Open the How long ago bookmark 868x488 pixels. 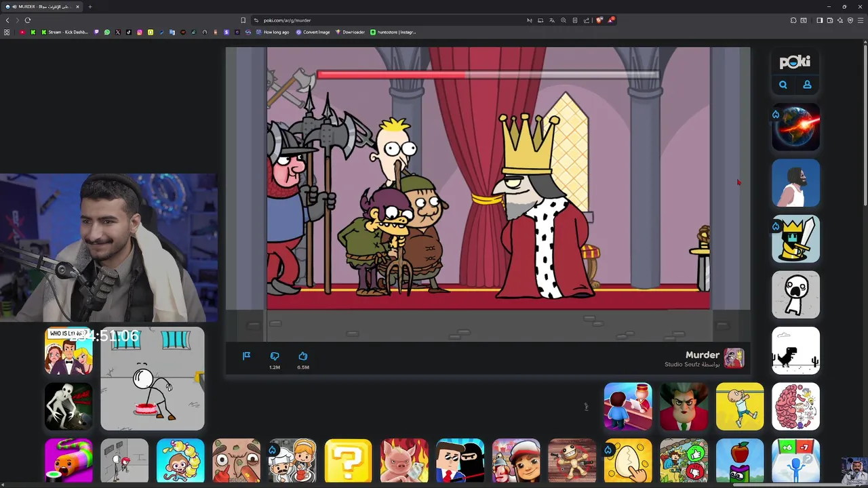tap(273, 32)
